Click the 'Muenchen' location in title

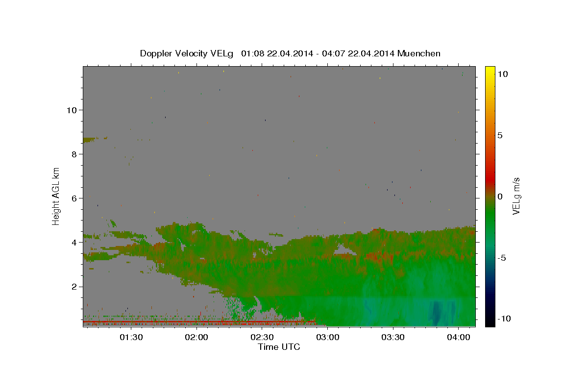[419, 53]
